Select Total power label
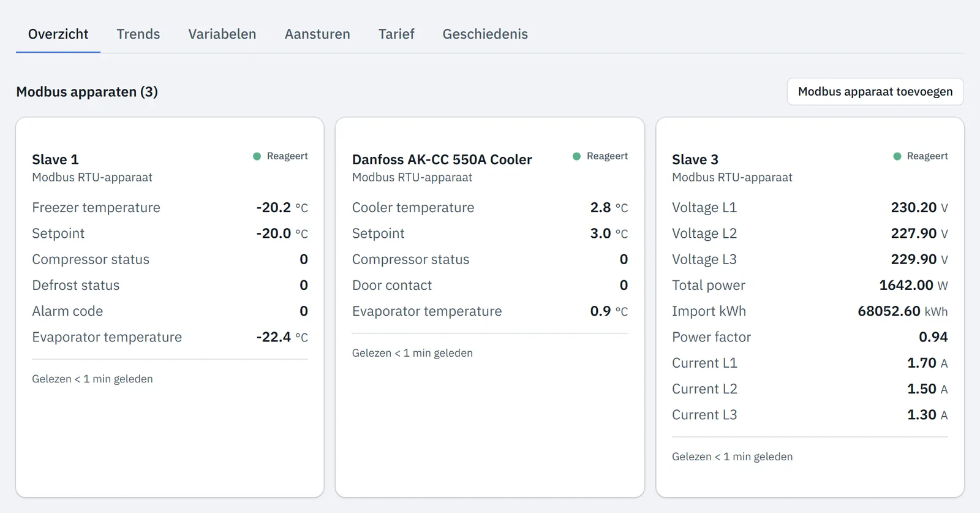This screenshot has width=980, height=513. (x=709, y=286)
